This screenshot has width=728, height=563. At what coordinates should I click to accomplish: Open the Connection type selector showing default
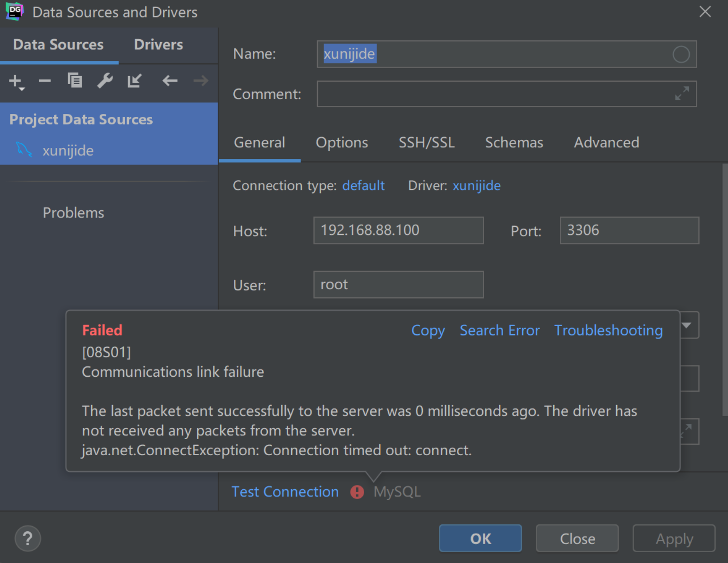363,185
